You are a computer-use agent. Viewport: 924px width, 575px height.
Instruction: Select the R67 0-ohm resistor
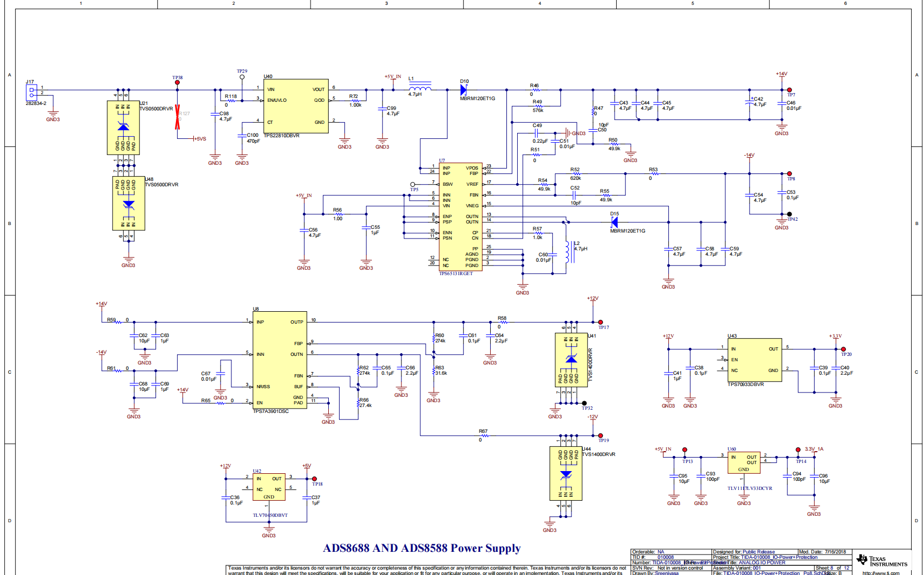coord(485,436)
